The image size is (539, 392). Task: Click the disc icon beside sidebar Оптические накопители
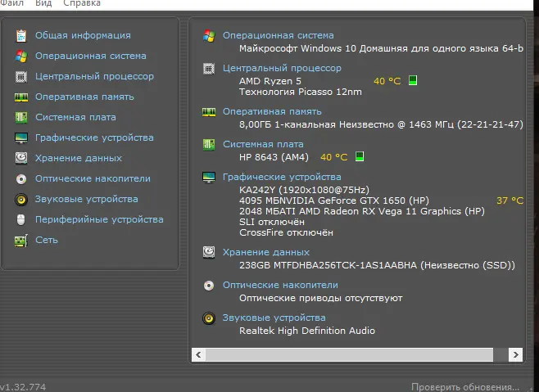(x=21, y=179)
